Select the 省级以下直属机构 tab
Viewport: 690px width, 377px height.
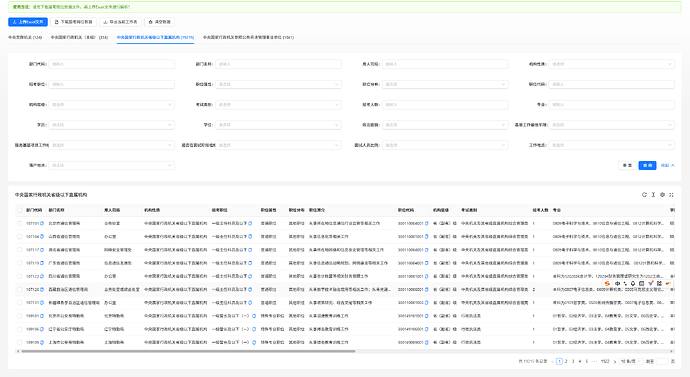coord(155,37)
